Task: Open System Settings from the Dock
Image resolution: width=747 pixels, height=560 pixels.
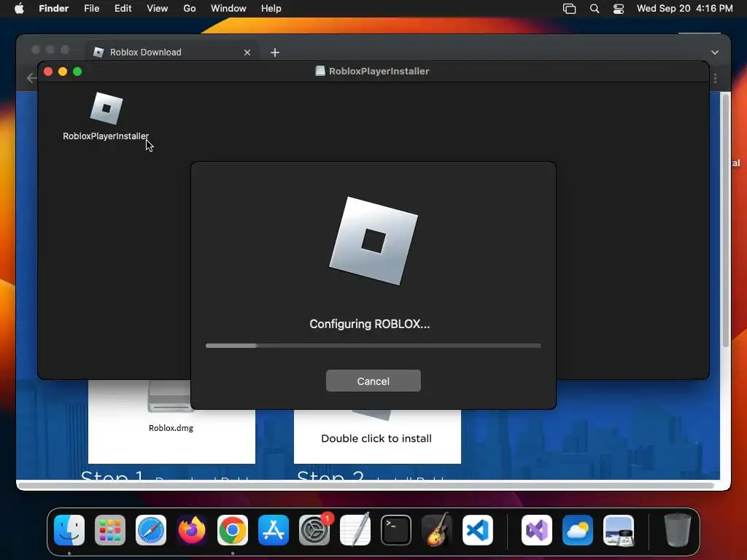Action: pyautogui.click(x=314, y=530)
